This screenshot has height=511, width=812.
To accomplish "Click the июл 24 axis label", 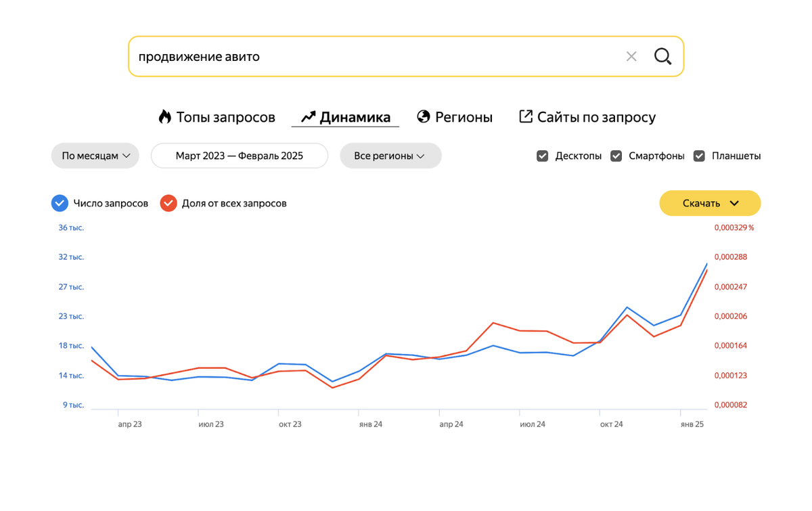I will [533, 424].
